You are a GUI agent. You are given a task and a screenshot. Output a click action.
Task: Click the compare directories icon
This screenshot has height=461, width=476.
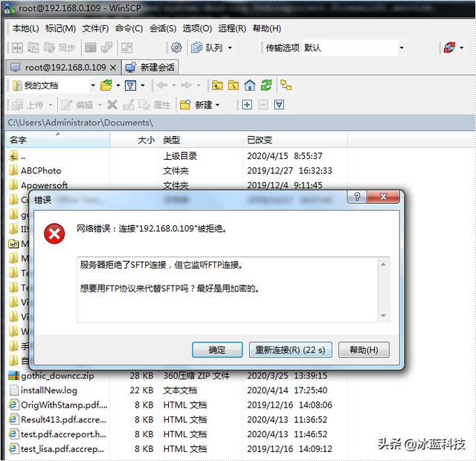(x=17, y=48)
